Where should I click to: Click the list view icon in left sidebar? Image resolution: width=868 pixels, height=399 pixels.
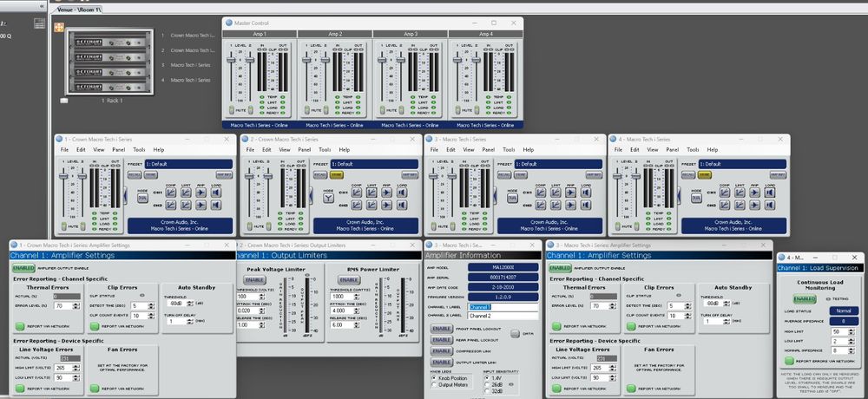click(39, 23)
